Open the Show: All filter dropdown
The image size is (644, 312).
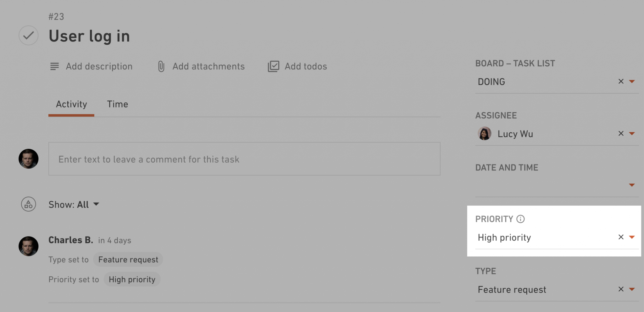pyautogui.click(x=74, y=204)
